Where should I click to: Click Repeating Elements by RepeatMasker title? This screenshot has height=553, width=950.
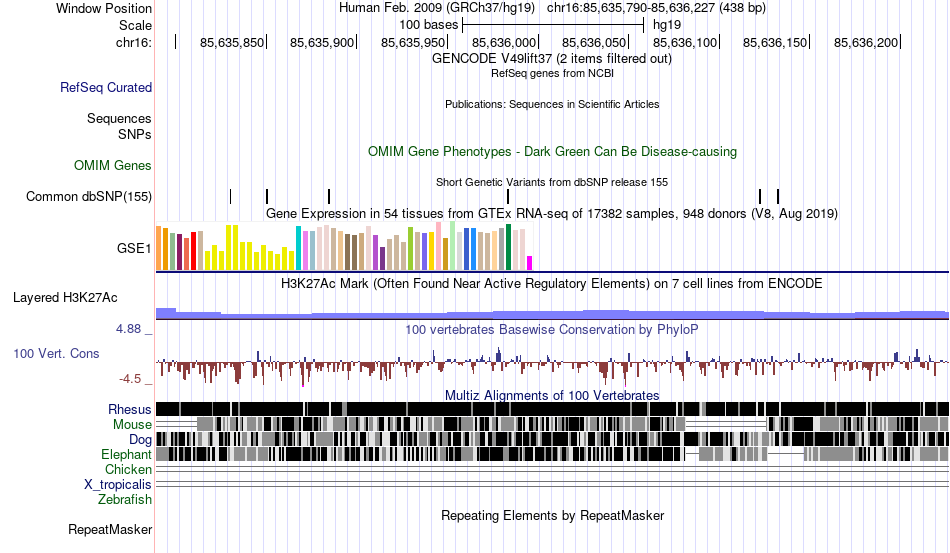pyautogui.click(x=552, y=515)
